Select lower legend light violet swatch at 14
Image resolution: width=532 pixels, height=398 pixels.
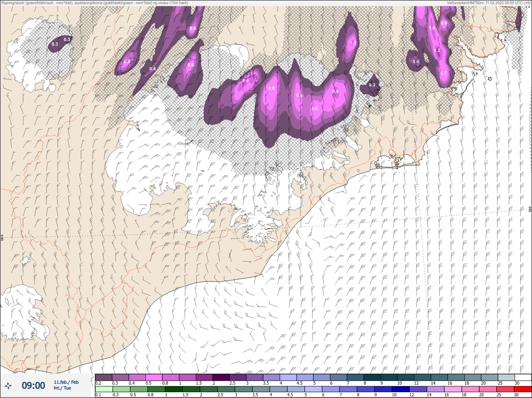(x=436, y=389)
